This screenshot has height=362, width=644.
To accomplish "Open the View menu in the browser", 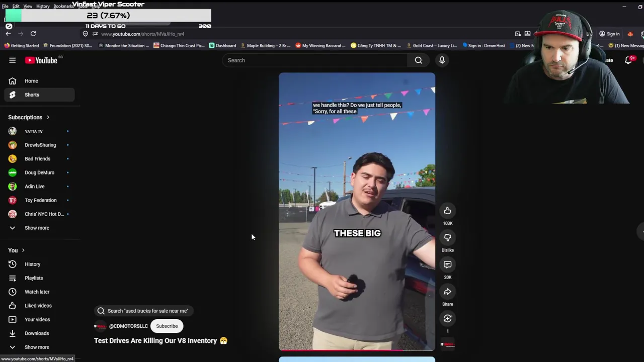I will point(28,6).
